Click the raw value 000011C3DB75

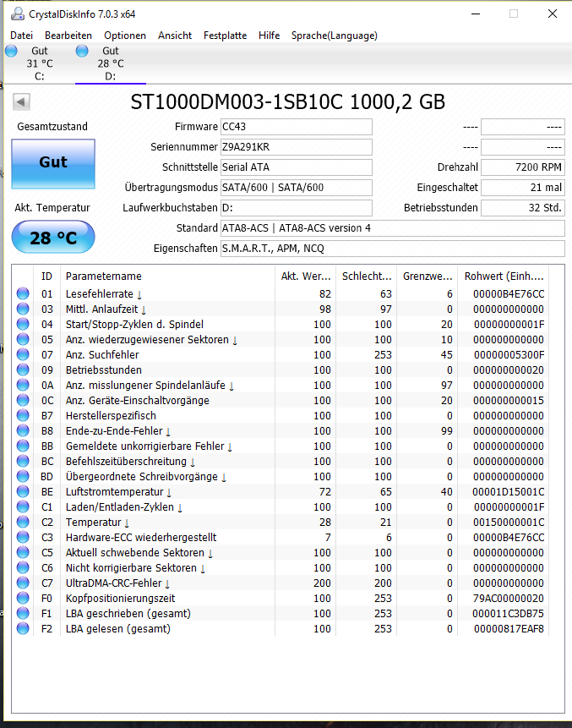point(509,614)
